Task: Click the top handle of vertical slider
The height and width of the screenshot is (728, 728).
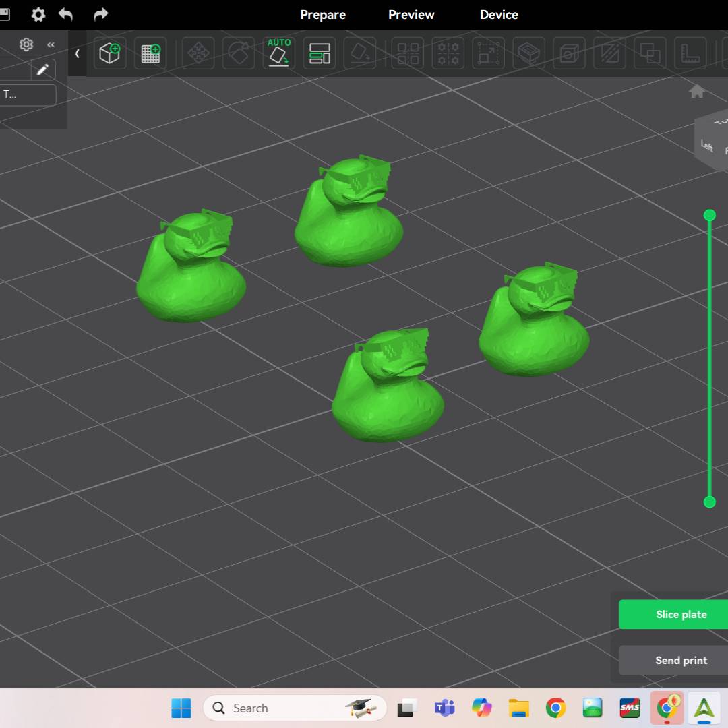Action: pos(709,215)
